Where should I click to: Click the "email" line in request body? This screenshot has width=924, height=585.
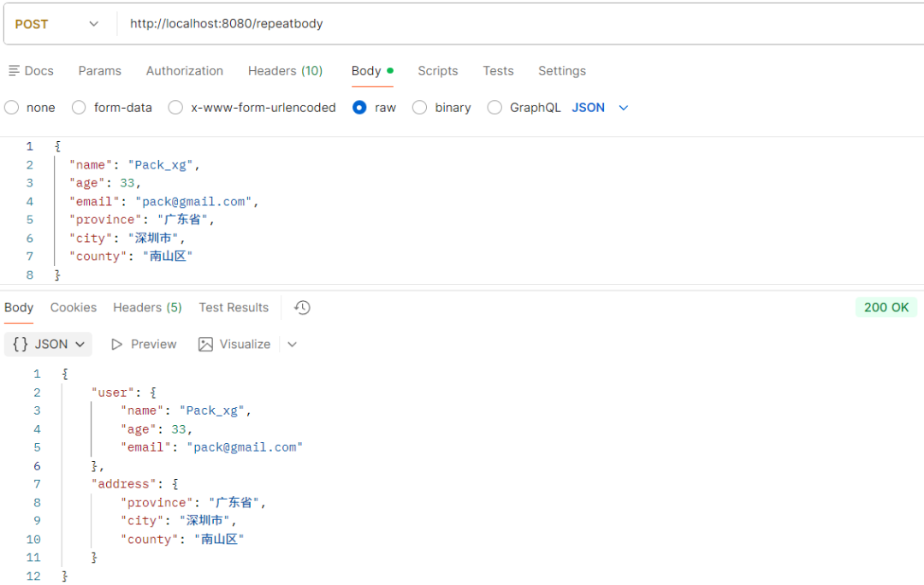click(x=163, y=202)
